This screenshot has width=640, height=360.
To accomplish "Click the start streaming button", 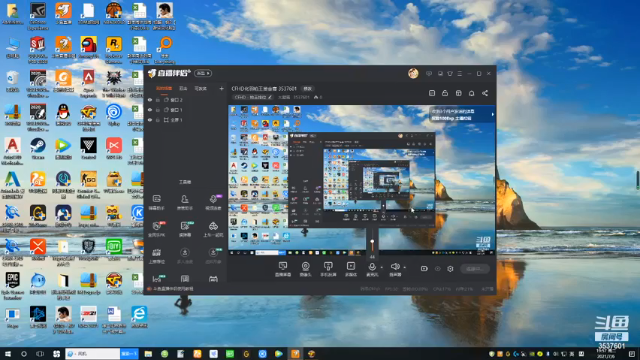I will click(475, 269).
